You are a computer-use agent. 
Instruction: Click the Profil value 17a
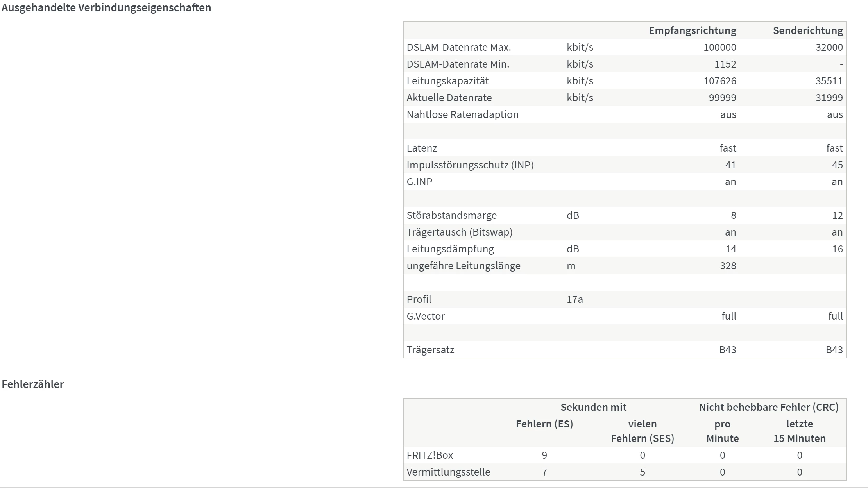coord(574,299)
